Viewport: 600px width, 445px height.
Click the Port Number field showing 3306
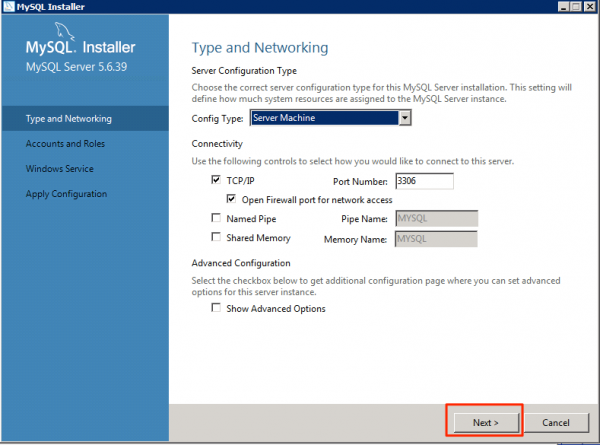(x=424, y=181)
